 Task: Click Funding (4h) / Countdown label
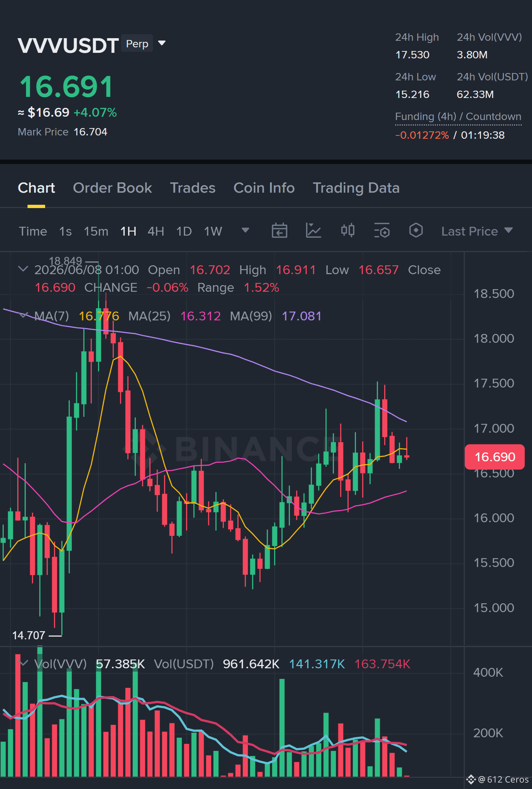point(458,117)
